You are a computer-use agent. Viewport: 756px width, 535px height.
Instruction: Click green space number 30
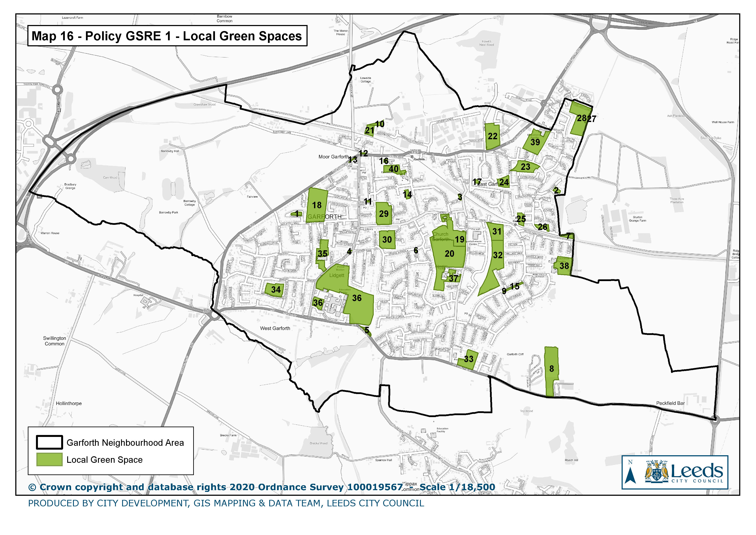[387, 239]
